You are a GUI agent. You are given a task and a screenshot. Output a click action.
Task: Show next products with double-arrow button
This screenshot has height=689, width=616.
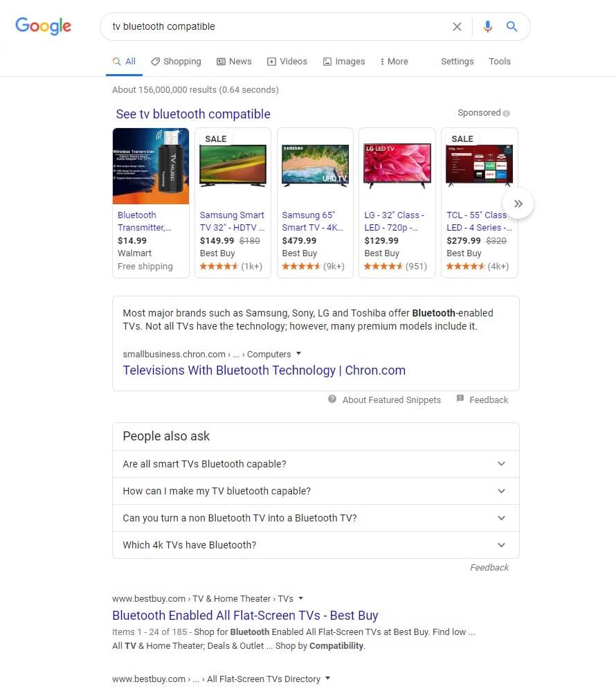[518, 204]
